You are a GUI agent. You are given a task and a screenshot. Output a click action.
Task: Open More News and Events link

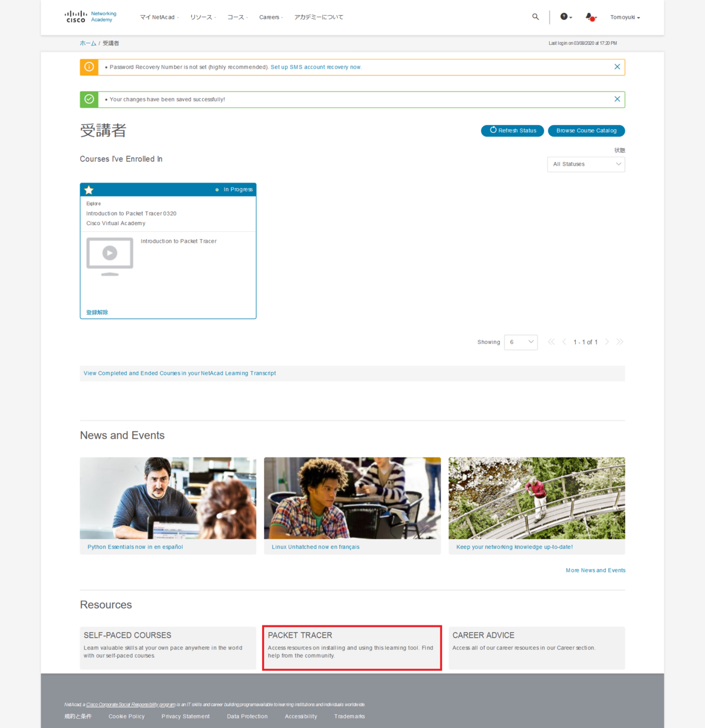595,570
